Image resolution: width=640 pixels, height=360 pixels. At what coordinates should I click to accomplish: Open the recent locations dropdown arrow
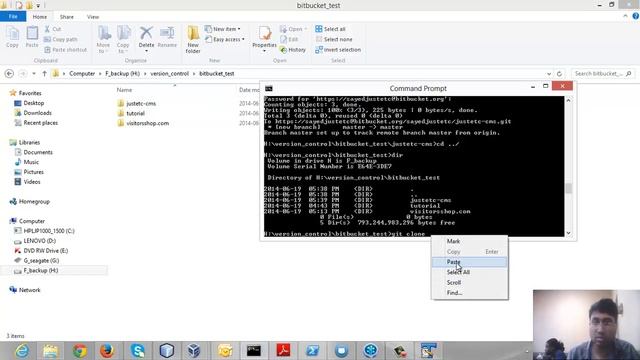[x=33, y=73]
